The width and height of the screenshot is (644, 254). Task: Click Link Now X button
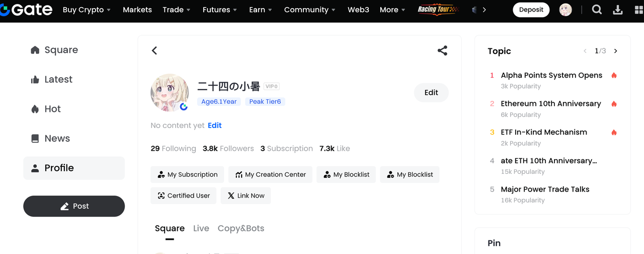click(x=246, y=196)
